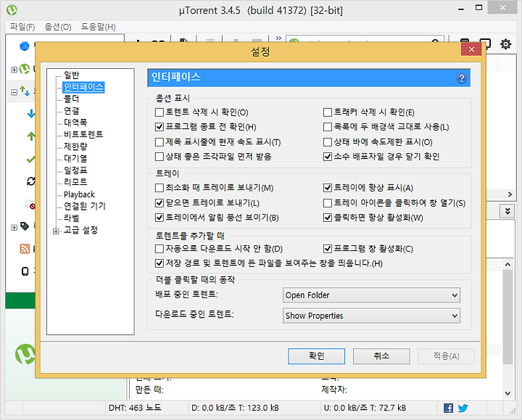The image size is (522, 420).
Task: Open the 도움말(H) menu
Action: coord(98,27)
